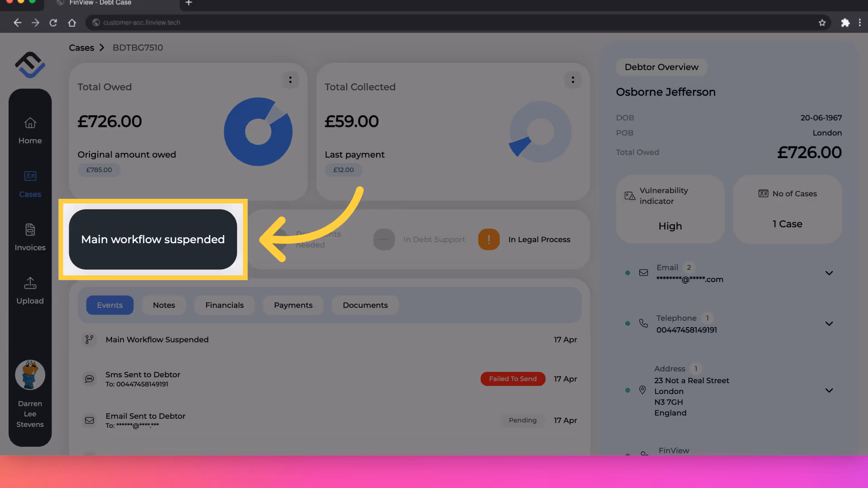Click the Main workflow suspended button

click(x=153, y=239)
